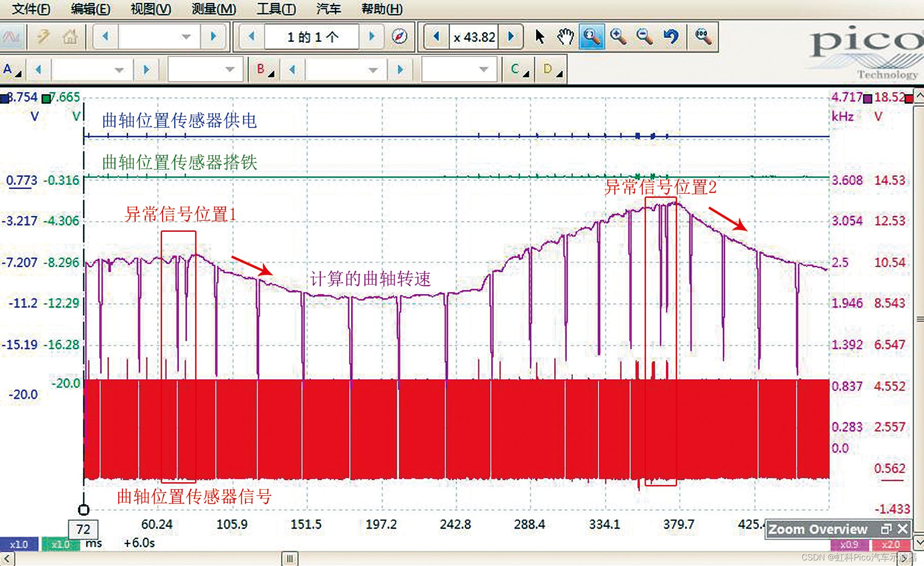Click the zoom-in magnifier icon
The width and height of the screenshot is (924, 566).
[x=618, y=36]
